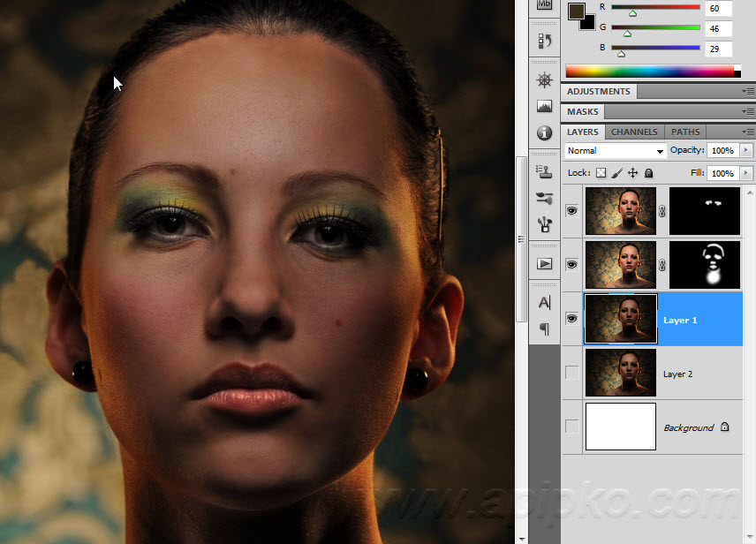Open the Info panel icon
Screen dimensions: 756x544
coord(544,132)
